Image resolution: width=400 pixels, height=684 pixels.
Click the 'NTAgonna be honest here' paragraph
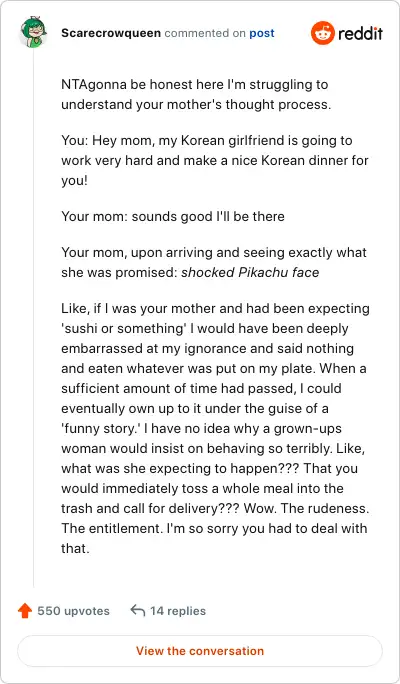click(x=196, y=94)
